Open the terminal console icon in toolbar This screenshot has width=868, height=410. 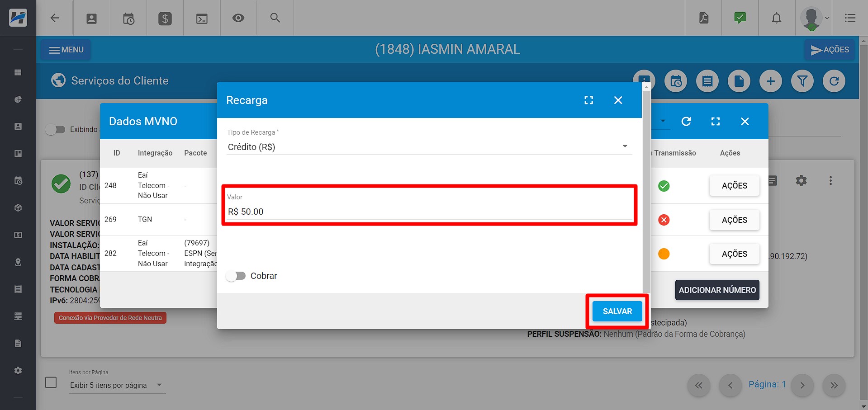(202, 19)
